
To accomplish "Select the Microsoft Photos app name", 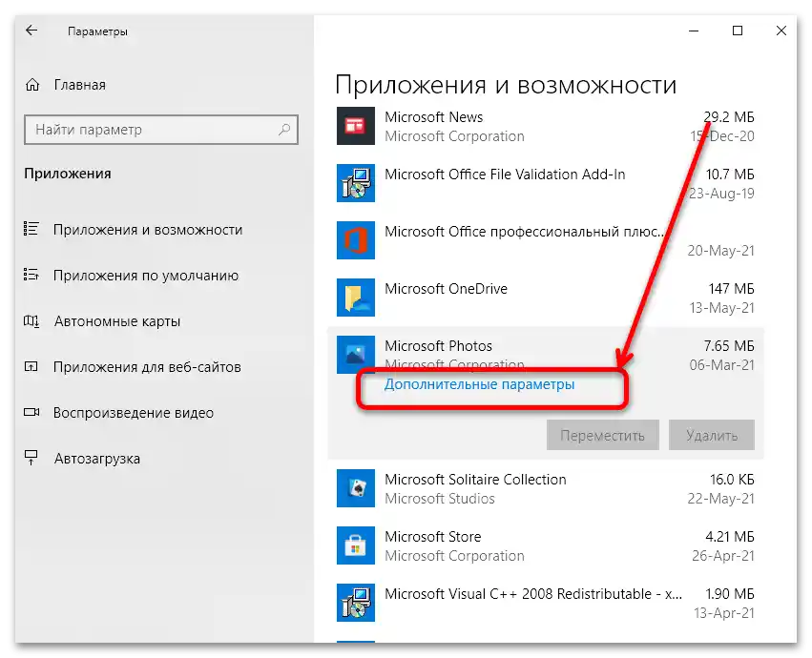I will 438,346.
